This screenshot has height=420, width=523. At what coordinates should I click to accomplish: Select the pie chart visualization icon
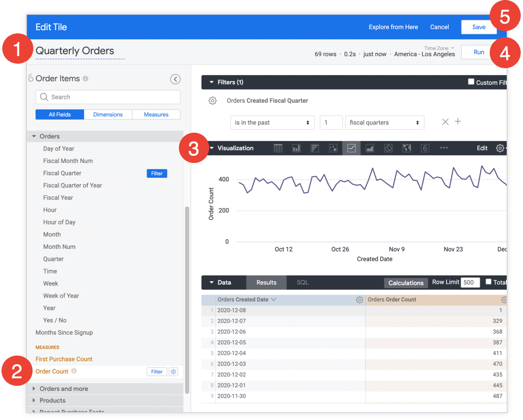point(388,148)
